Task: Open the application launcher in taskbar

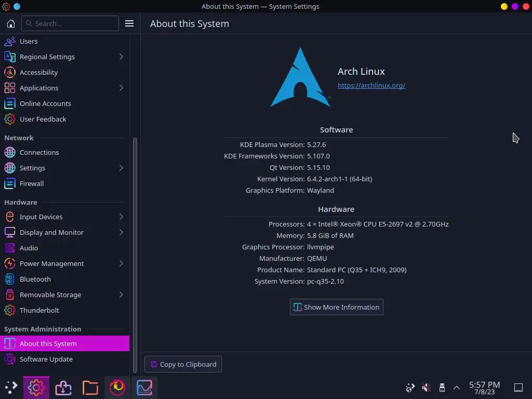Action: [11, 388]
